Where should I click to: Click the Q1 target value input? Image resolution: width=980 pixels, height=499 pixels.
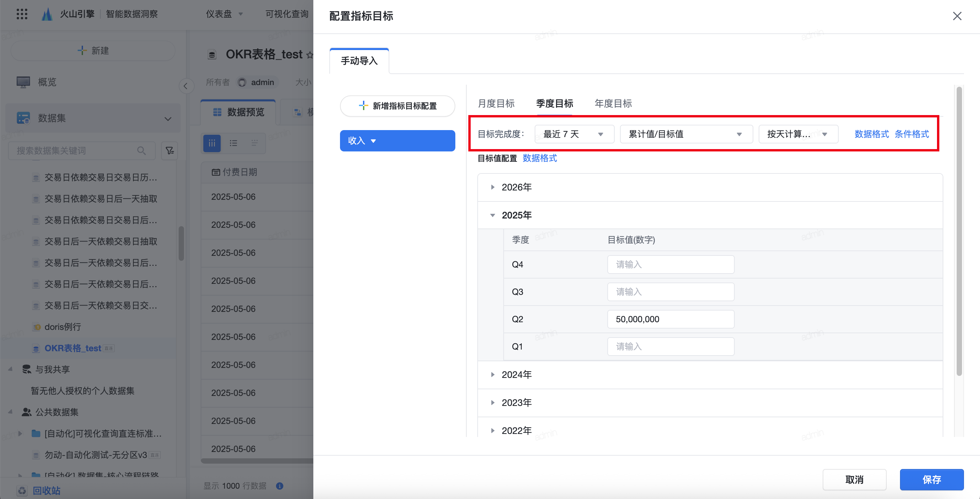(x=670, y=346)
